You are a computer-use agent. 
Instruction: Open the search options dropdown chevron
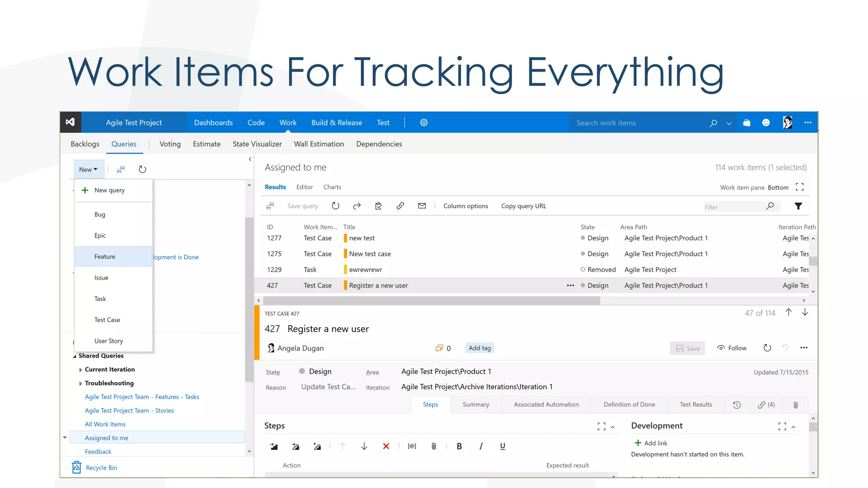point(729,123)
